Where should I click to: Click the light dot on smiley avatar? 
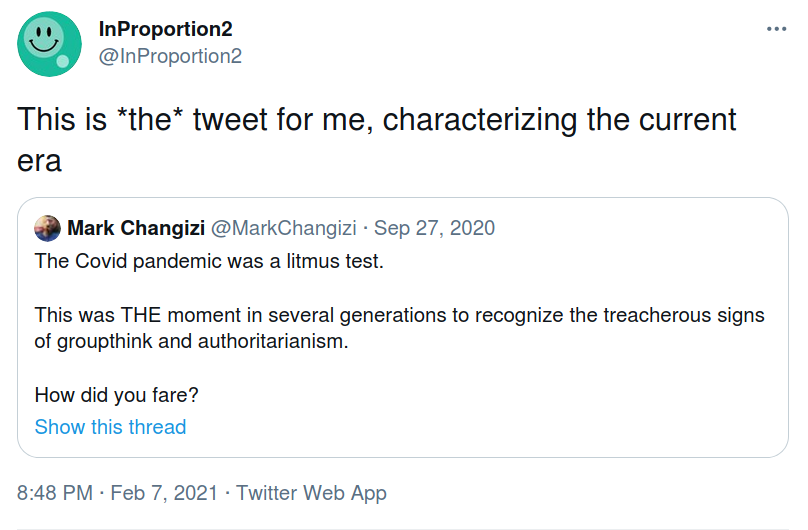pyautogui.click(x=62, y=61)
